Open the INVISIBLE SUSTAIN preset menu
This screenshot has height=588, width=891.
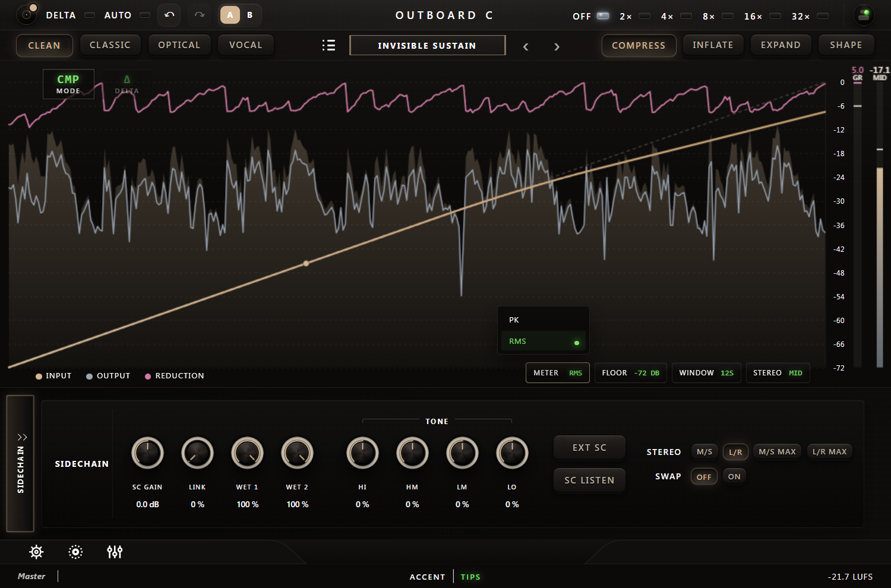(428, 45)
